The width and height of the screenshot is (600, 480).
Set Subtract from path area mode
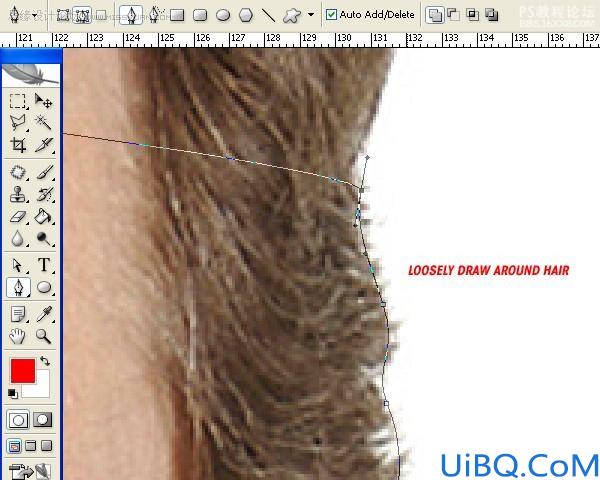(453, 15)
